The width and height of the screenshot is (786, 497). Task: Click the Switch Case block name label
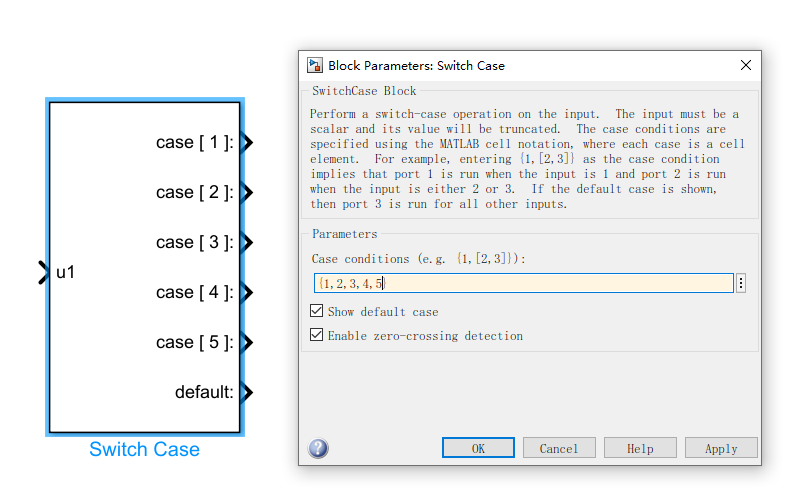tap(144, 450)
